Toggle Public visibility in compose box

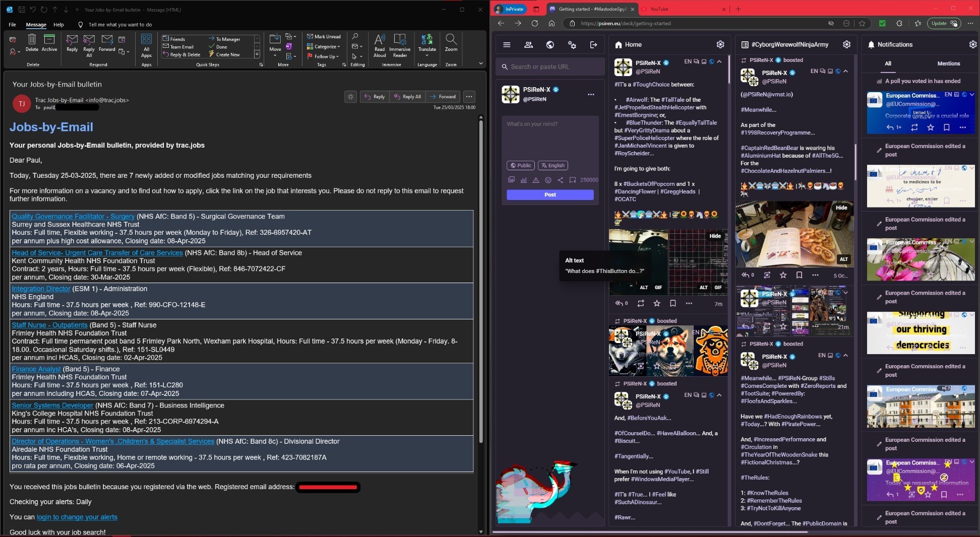520,165
